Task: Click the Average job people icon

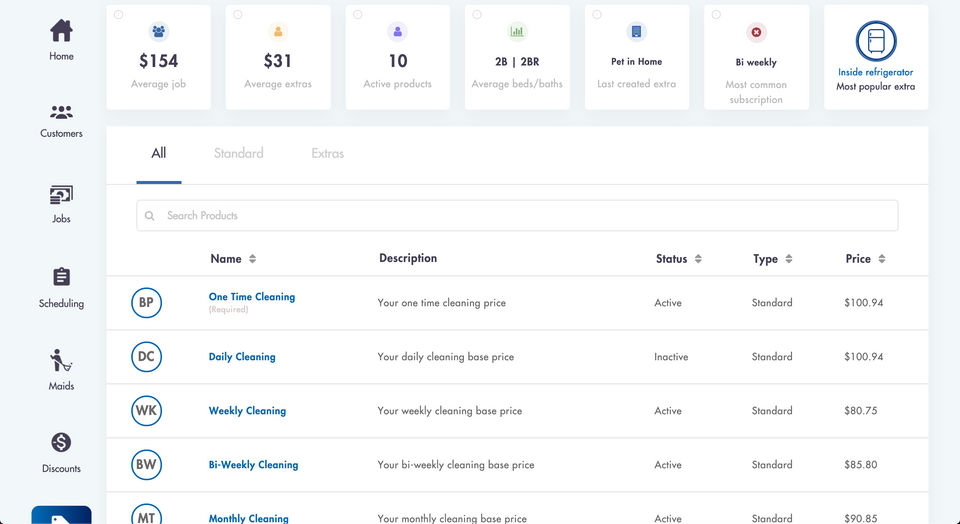Action: pos(159,31)
